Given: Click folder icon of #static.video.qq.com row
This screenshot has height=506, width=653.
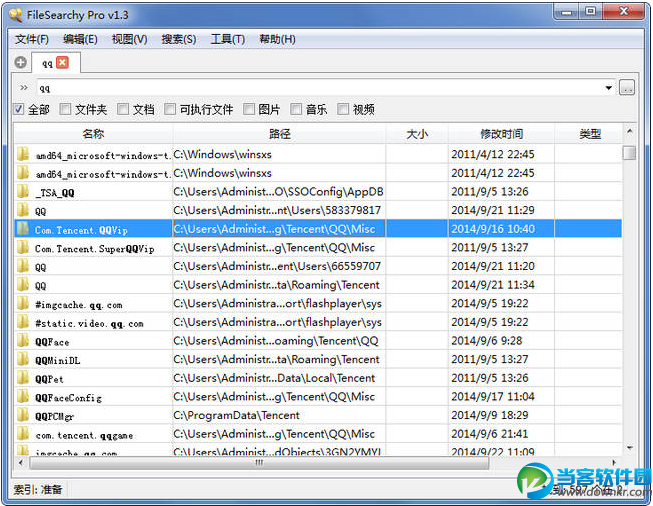Looking at the screenshot, I should point(23,322).
